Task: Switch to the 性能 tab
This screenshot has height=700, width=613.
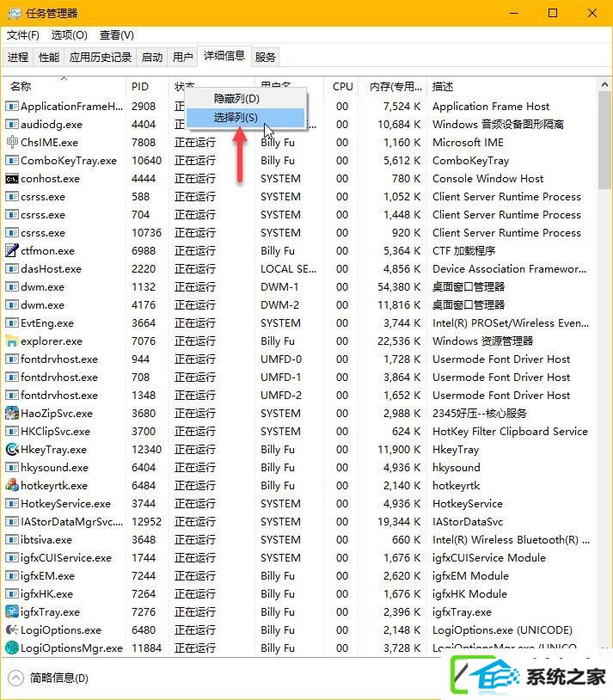Action: 49,57
